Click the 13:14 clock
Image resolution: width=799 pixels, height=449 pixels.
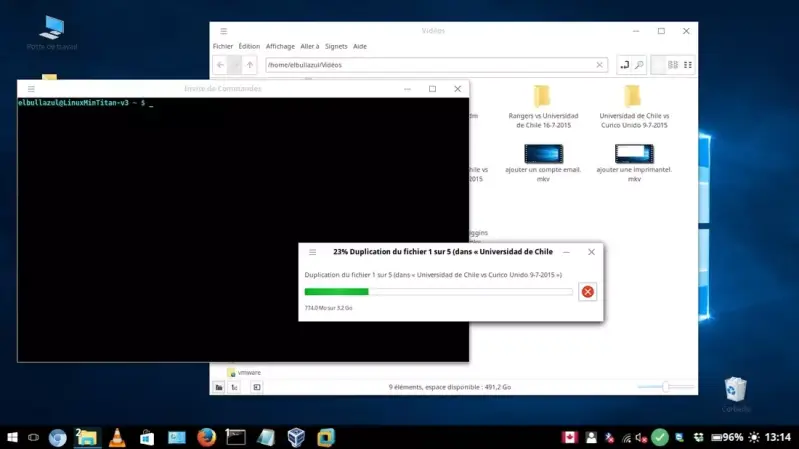coord(778,437)
